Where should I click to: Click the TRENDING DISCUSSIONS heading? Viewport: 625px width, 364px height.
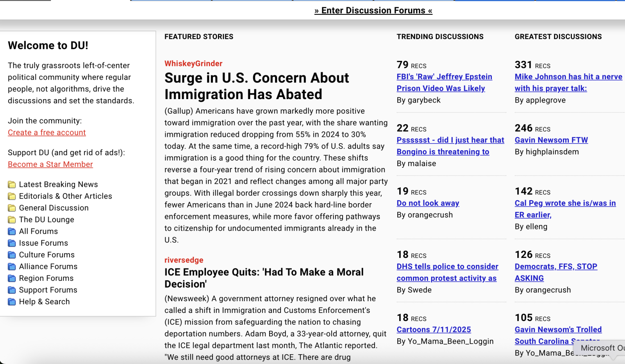click(x=440, y=37)
